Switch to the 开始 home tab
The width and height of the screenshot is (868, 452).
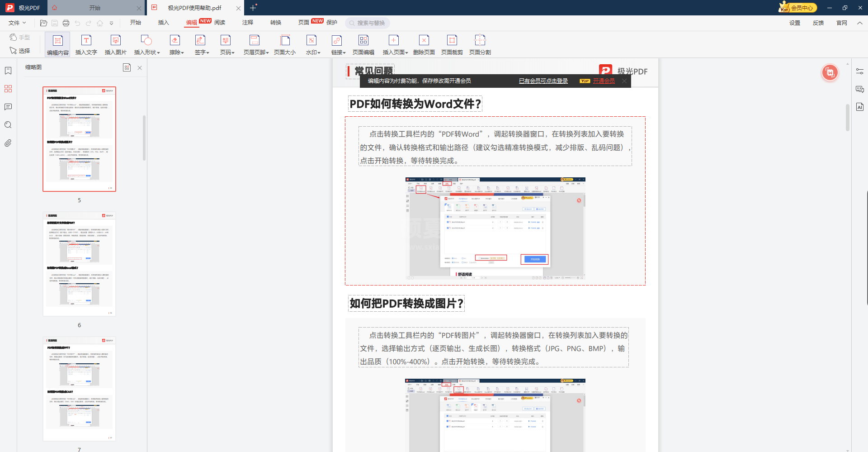[95, 8]
